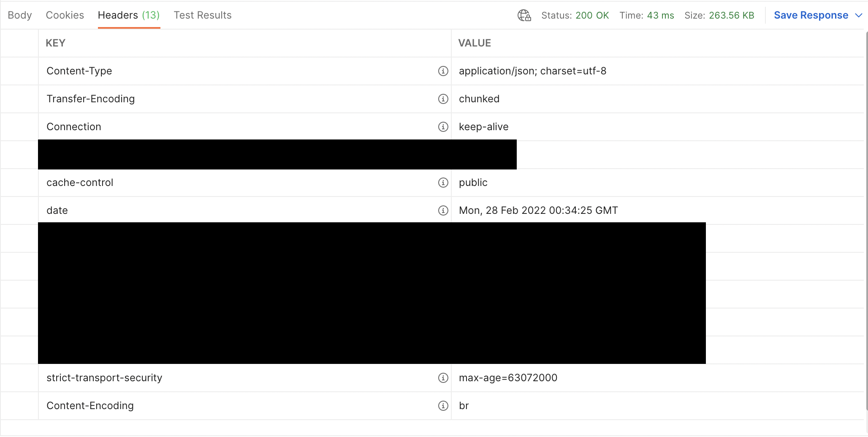Click the chunked value text
This screenshot has height=437, width=868.
479,99
